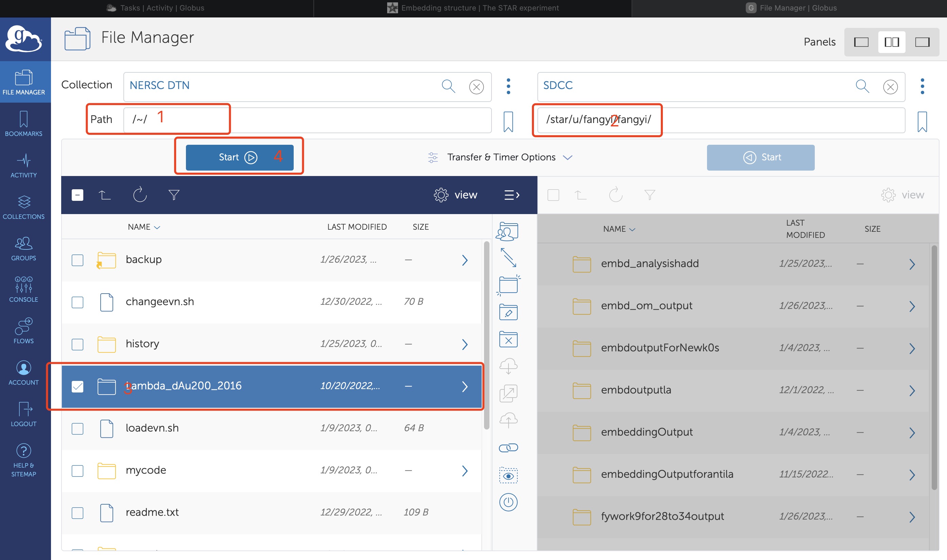Bookmark the left panel path

pos(508,122)
